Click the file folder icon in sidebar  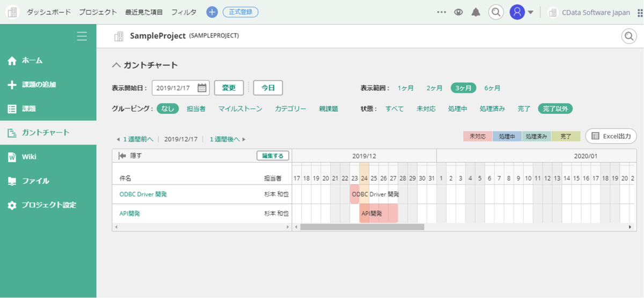[12, 181]
